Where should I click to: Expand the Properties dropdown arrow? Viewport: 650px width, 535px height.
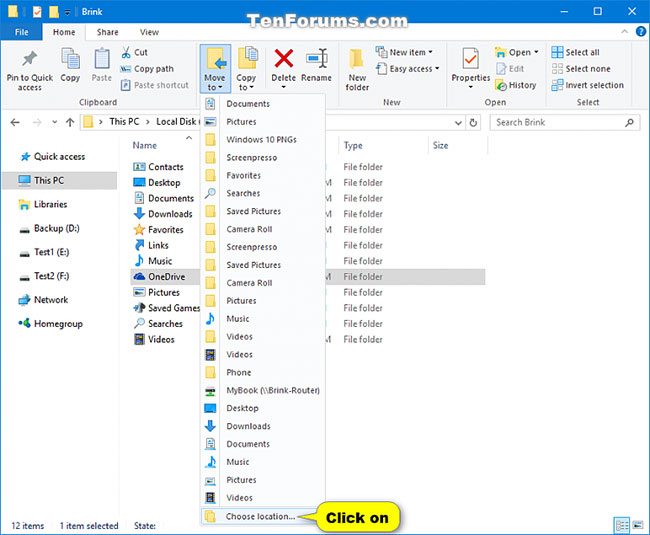(x=471, y=87)
